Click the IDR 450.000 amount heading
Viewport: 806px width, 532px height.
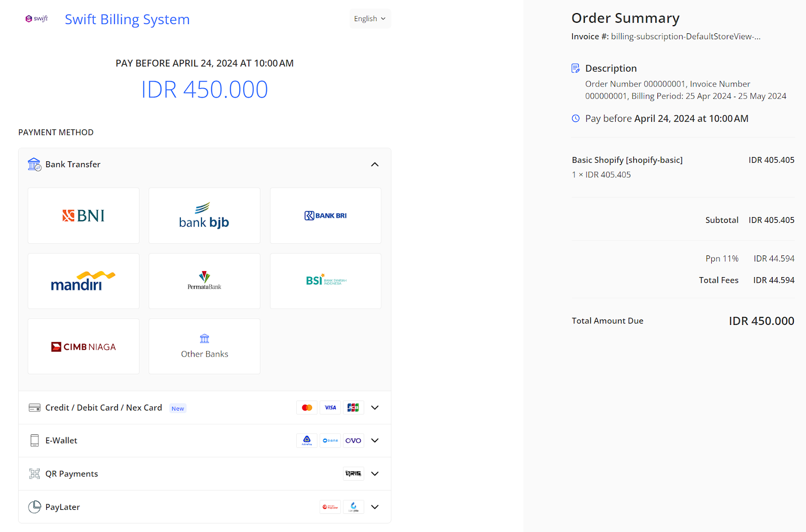click(205, 90)
